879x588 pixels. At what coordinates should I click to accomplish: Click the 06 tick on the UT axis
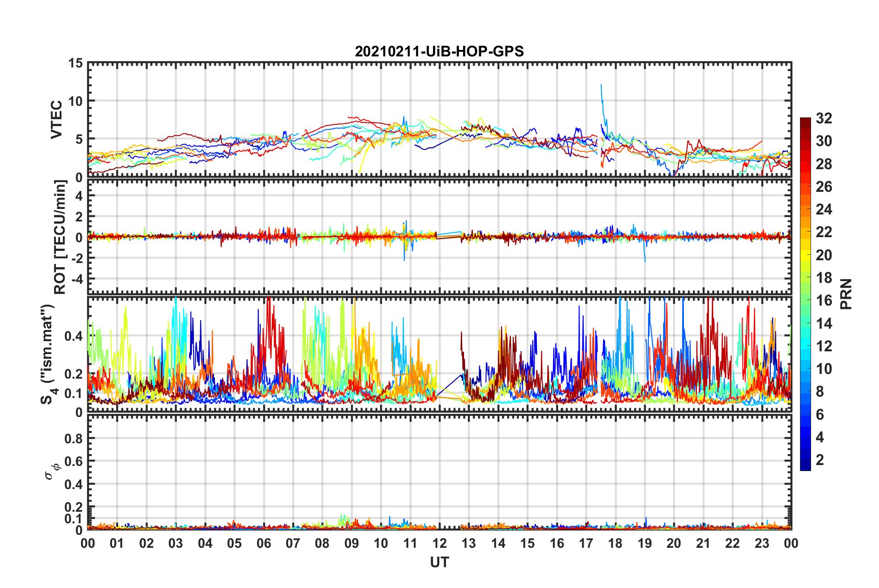click(264, 543)
